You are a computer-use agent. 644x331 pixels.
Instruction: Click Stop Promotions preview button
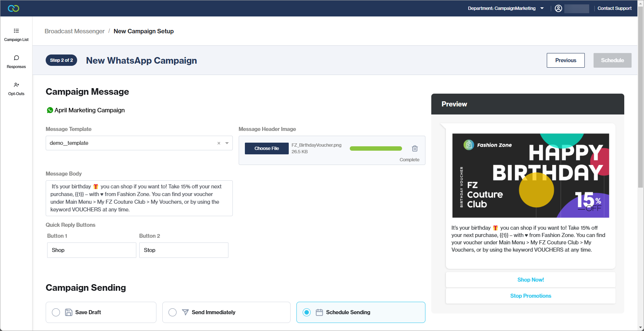pos(530,296)
